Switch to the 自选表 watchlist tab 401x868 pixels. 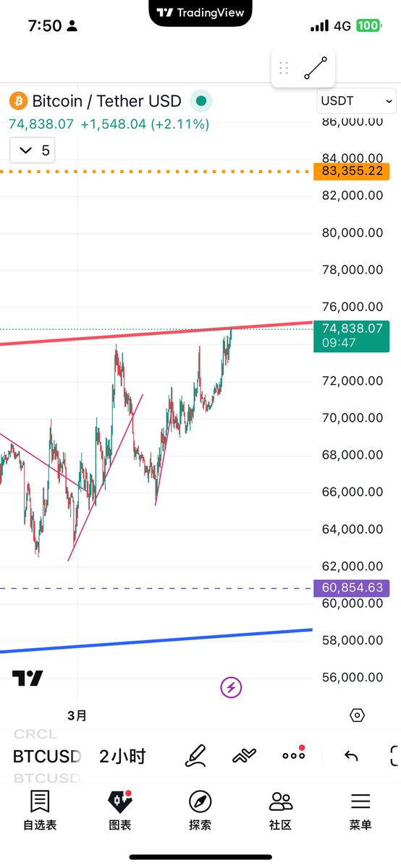tap(40, 810)
